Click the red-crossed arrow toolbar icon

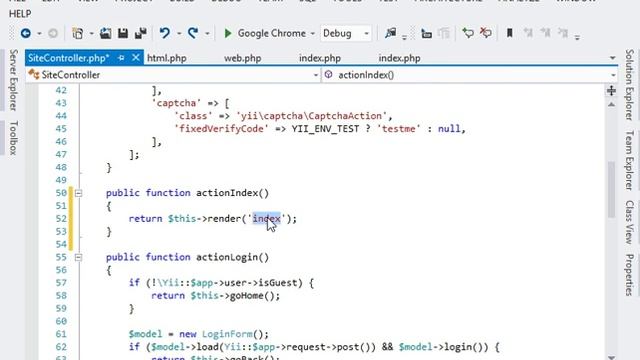486,33
